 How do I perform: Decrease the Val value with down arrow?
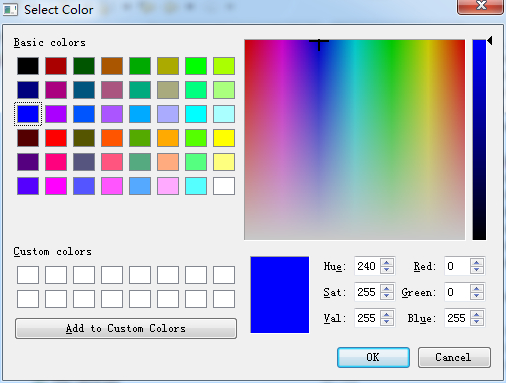[x=387, y=322]
